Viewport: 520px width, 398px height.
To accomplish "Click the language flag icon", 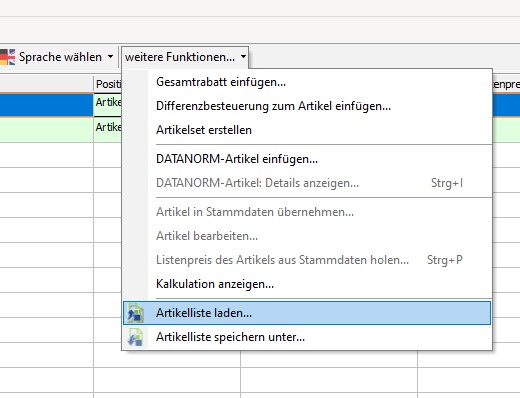I will (7, 57).
